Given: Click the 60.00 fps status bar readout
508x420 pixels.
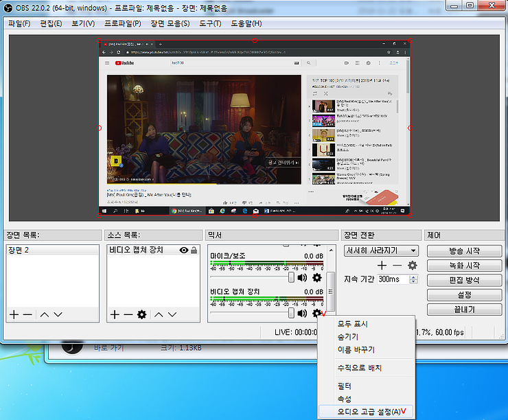Looking at the screenshot, I should pyautogui.click(x=450, y=333).
